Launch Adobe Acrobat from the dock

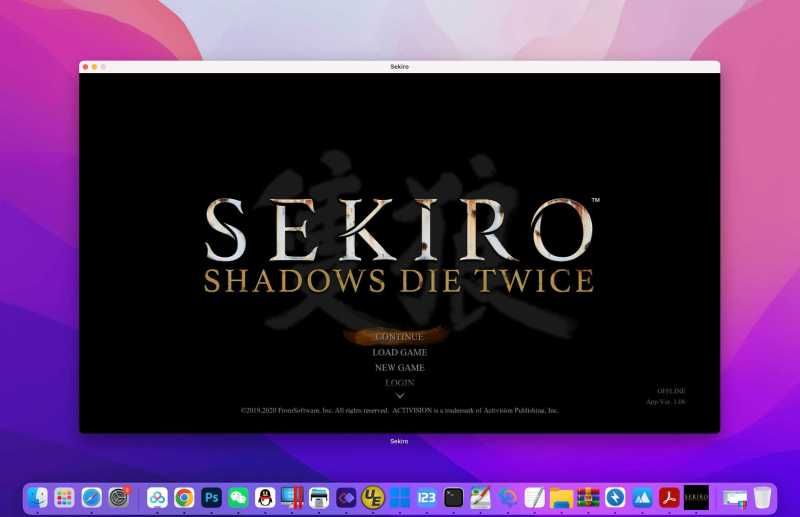pyautogui.click(x=669, y=498)
